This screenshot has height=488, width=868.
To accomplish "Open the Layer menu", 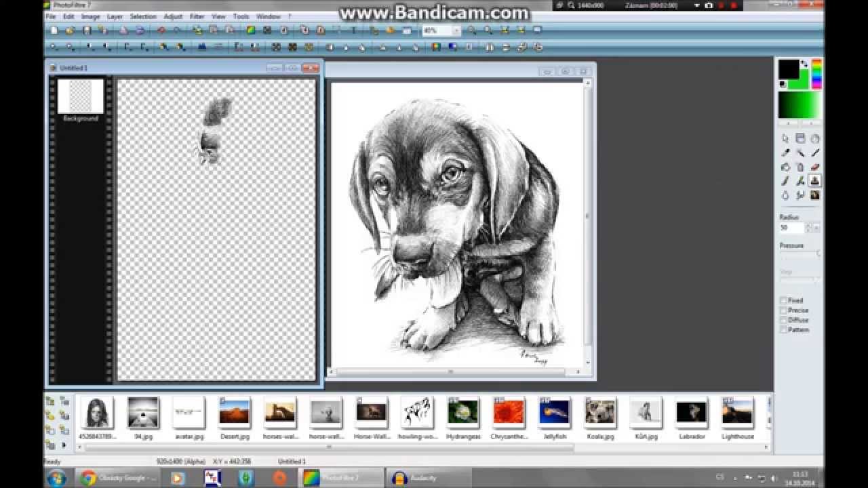I will [115, 16].
